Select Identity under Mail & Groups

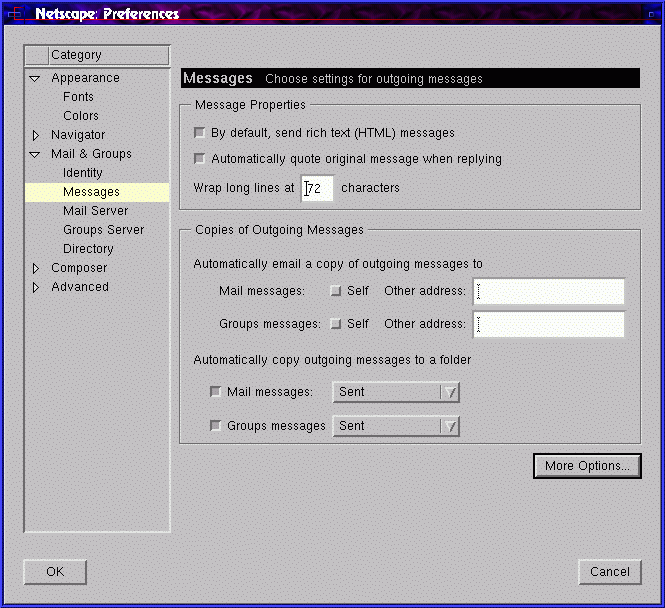click(x=83, y=173)
